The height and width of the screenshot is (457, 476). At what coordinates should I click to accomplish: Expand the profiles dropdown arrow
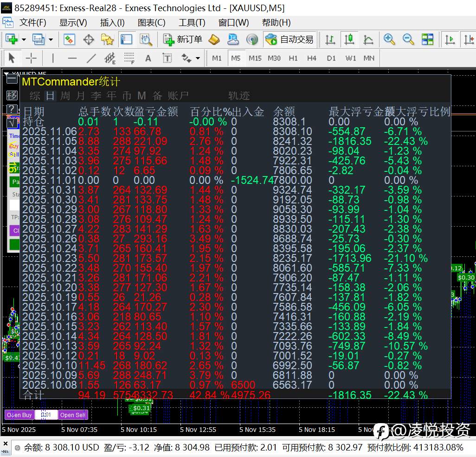pyautogui.click(x=51, y=39)
